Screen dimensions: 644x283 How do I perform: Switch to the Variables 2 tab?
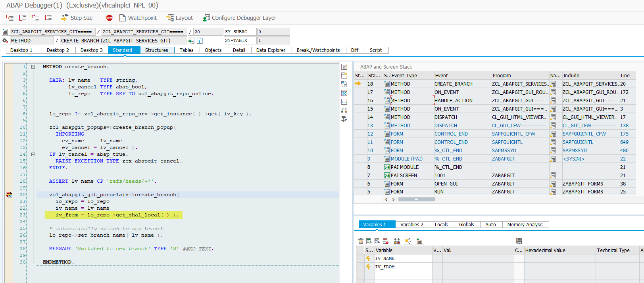pyautogui.click(x=412, y=225)
